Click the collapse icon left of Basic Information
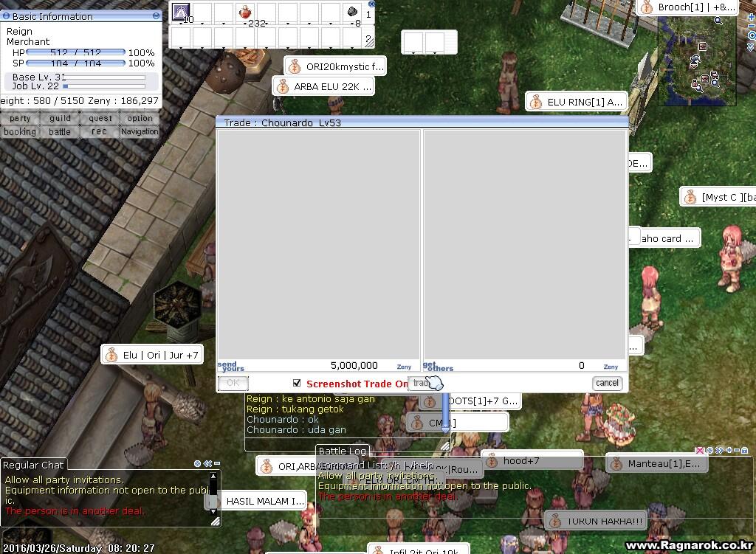 click(6, 16)
